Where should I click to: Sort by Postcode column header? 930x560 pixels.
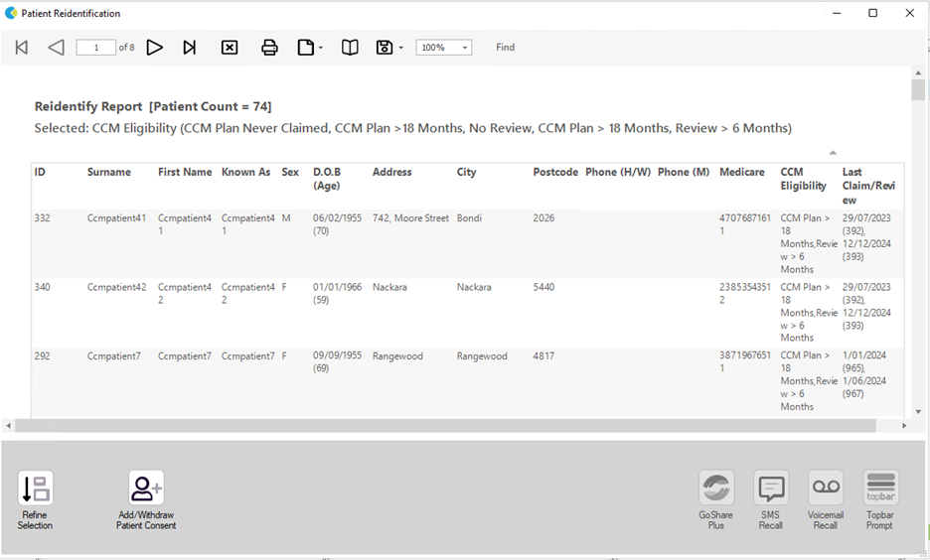555,172
